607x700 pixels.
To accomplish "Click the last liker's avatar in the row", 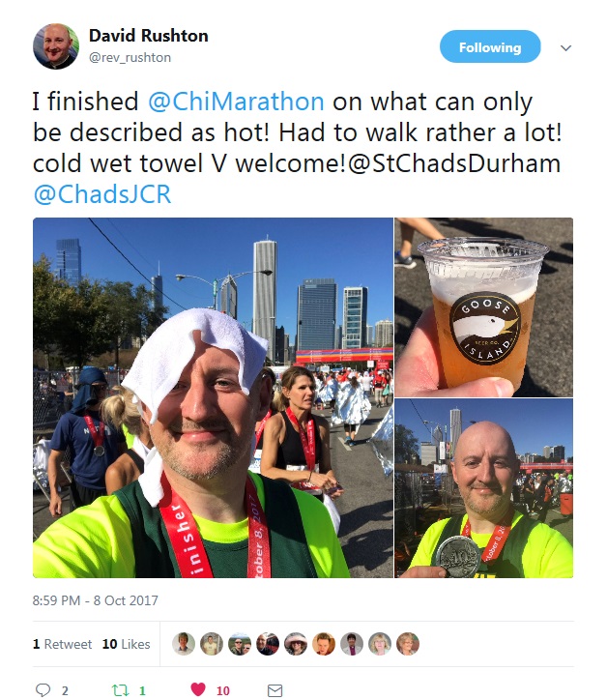I will coord(408,644).
